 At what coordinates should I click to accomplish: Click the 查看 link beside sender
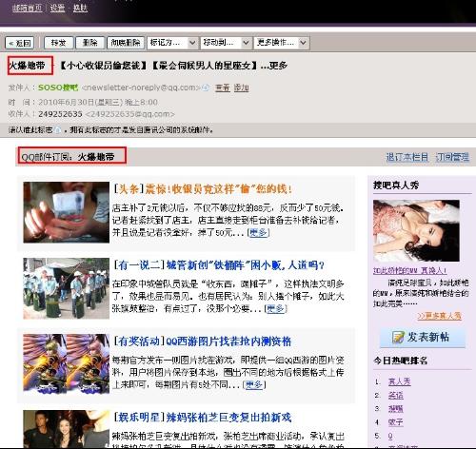coord(223,88)
